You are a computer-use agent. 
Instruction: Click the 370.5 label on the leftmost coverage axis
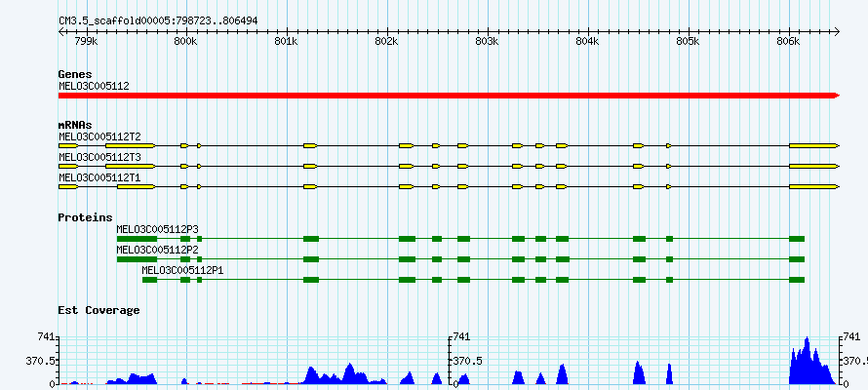coord(39,361)
